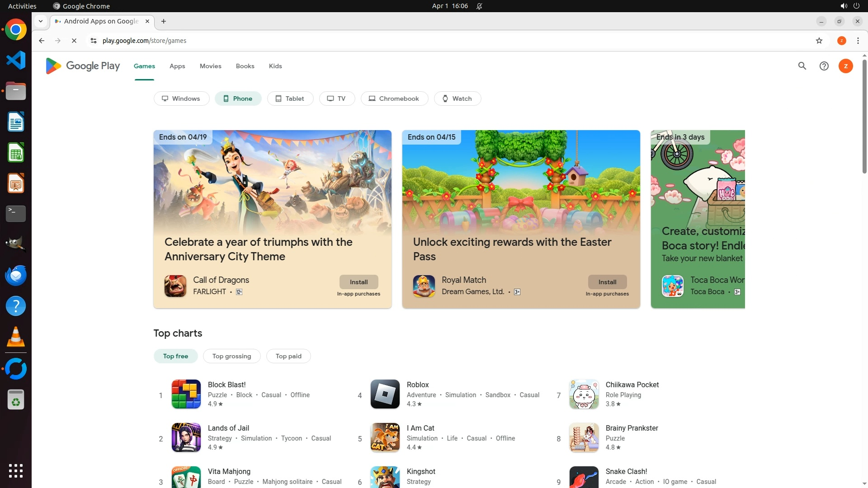Bookmark this page with the star icon

[x=819, y=41]
